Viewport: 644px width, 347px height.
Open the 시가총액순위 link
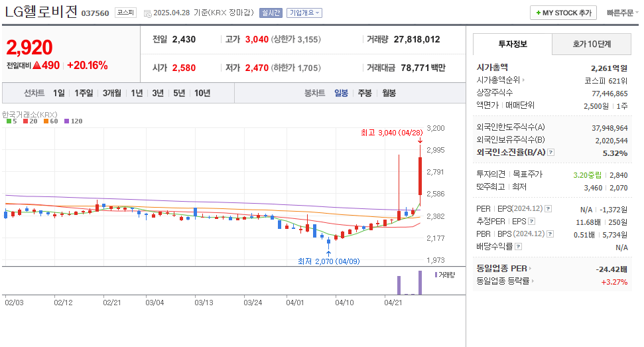[x=498, y=80]
